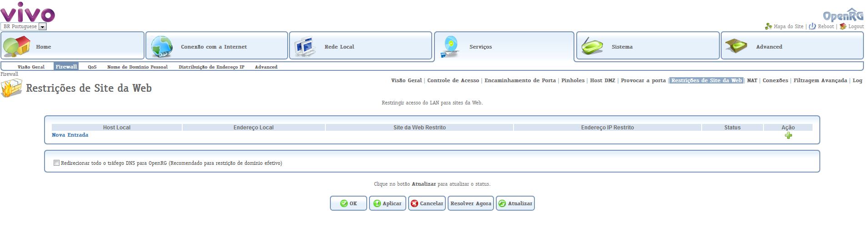Screen dimensions: 868x252
Task: Open the Filtragem Avançada link
Action: (x=820, y=80)
